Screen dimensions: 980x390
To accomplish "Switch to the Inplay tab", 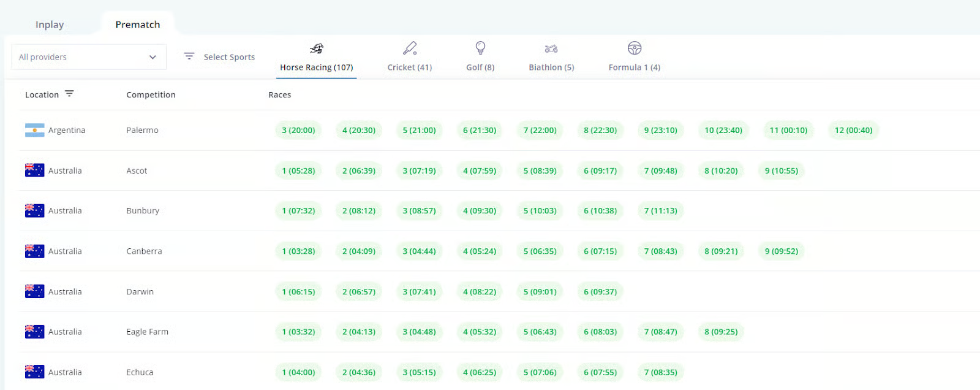I will point(50,25).
